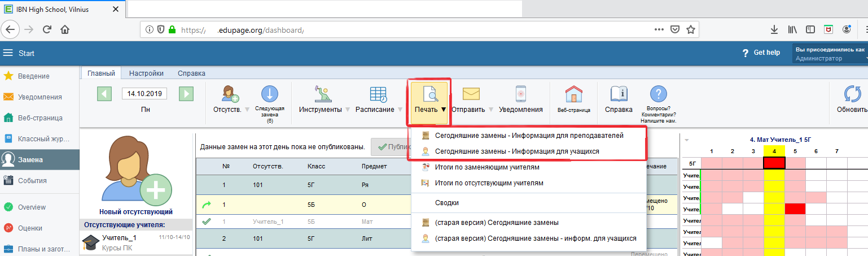Screen dimensions: 868x256
Task: Choose Сегодняшние замены - Информация для учащихся
Action: pos(529,151)
